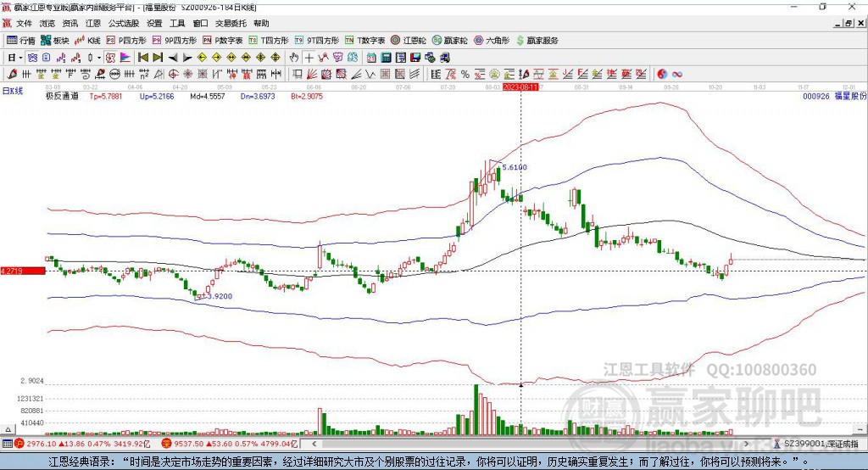
Task: Select the spiral drawing tool
Action: point(86,74)
